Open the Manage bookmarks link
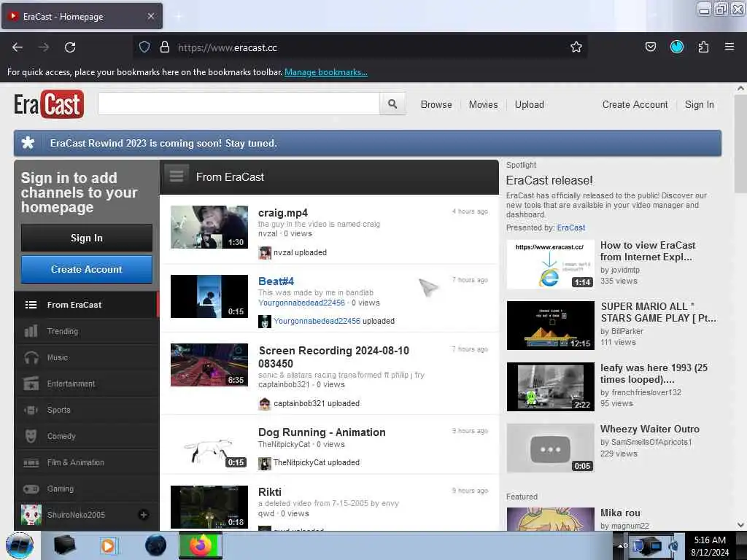 pos(326,72)
